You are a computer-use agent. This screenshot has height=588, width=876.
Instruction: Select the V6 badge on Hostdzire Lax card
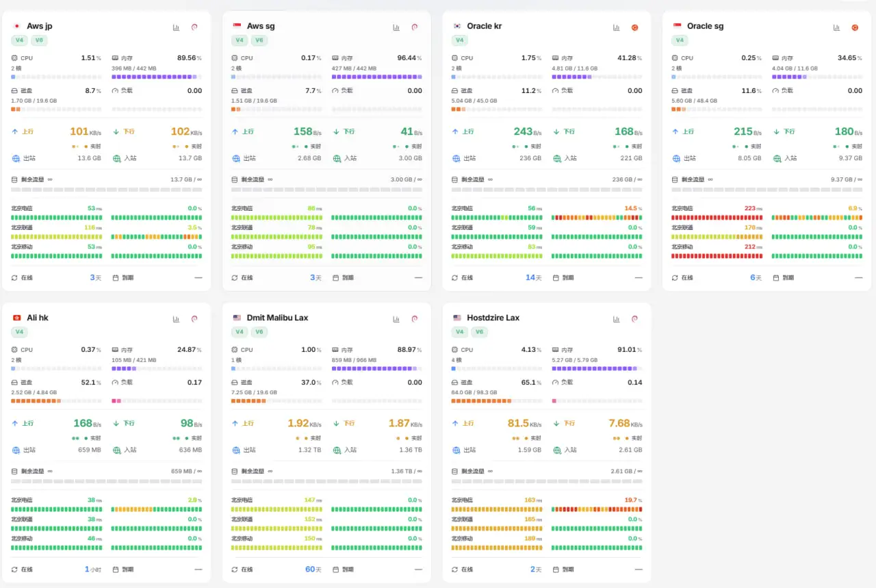click(x=479, y=332)
